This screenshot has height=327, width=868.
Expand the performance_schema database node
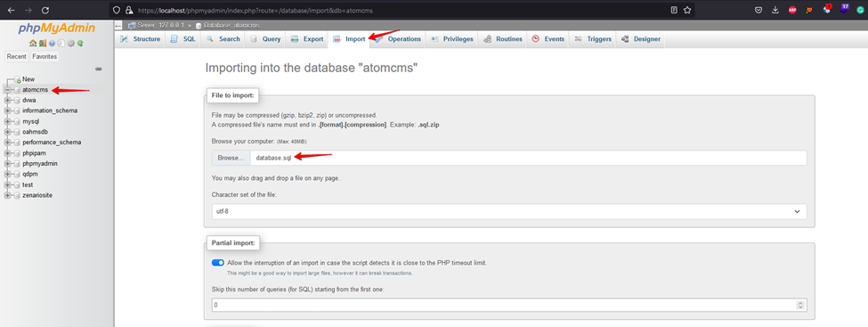click(7, 143)
